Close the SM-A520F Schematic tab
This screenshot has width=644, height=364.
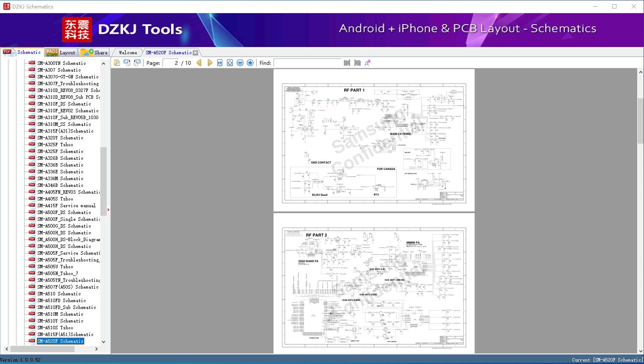click(x=196, y=53)
